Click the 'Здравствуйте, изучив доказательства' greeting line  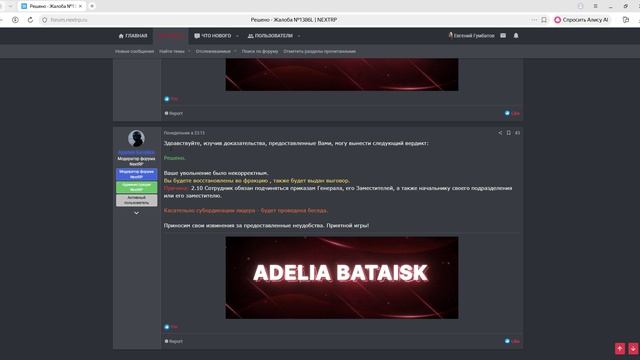tap(296, 143)
